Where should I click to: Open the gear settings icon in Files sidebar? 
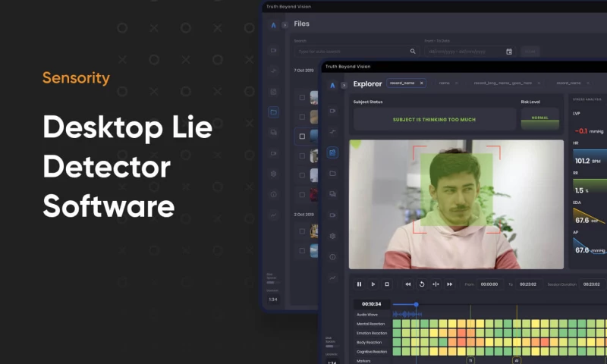(x=273, y=174)
